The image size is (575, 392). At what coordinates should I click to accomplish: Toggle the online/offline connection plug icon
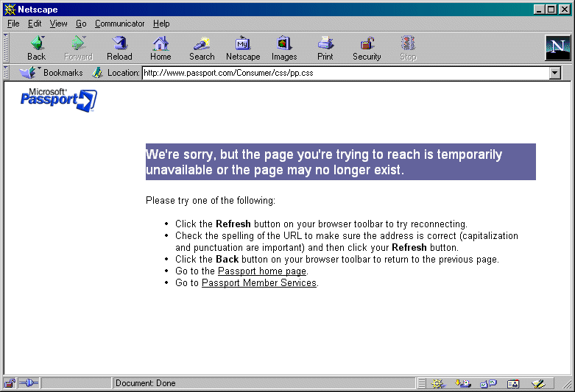[x=28, y=383]
